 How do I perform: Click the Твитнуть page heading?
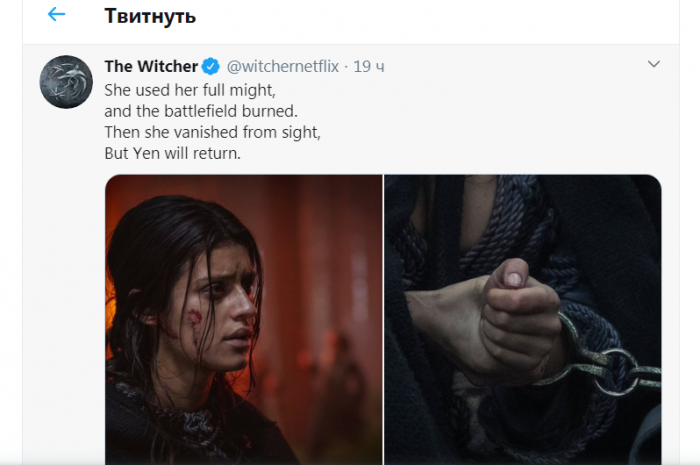(150, 16)
